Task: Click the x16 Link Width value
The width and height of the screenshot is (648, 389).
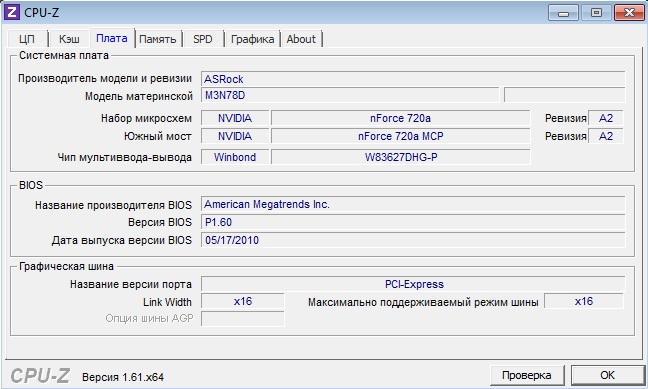Action: pos(243,301)
